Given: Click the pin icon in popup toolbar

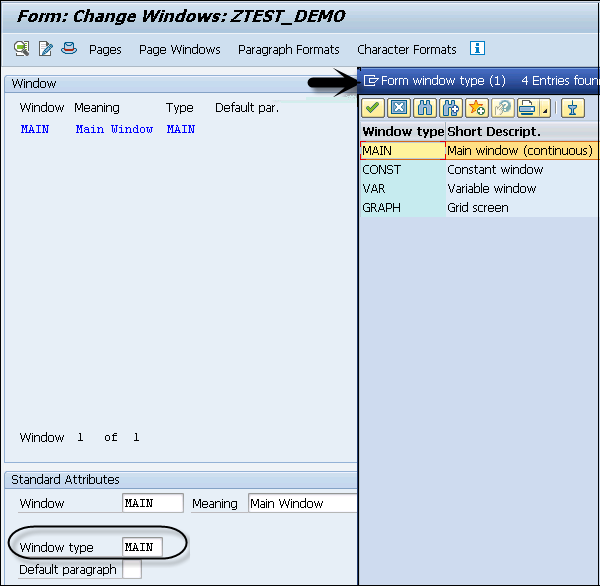Looking at the screenshot, I should click(x=571, y=108).
